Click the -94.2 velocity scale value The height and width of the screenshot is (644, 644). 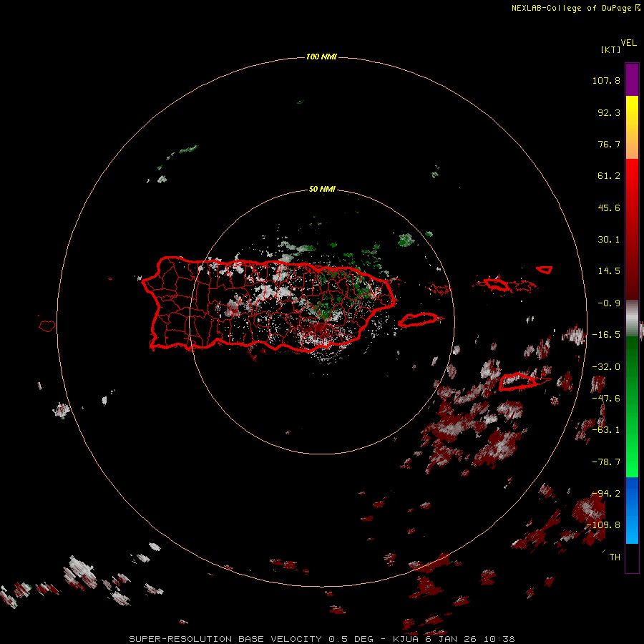click(x=606, y=494)
